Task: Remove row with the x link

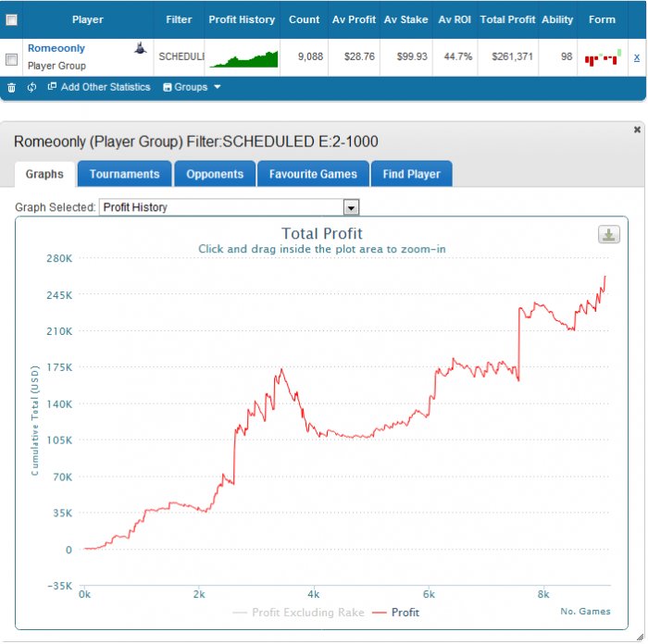Action: coord(637,57)
